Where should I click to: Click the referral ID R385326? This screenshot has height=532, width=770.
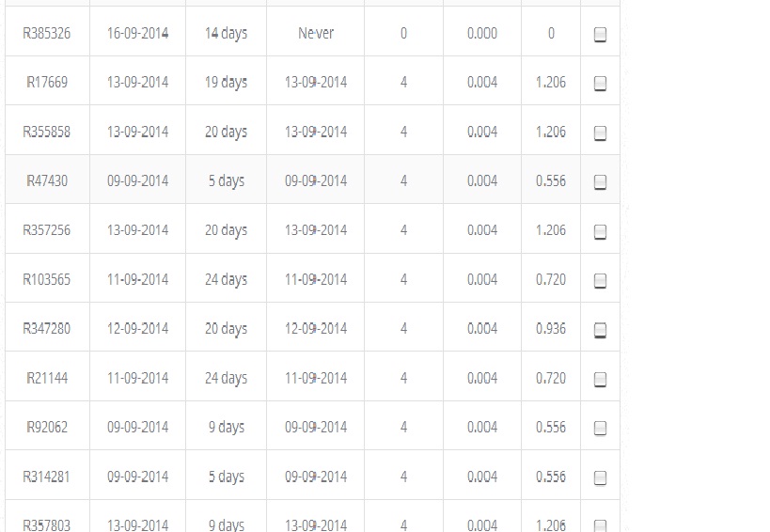pos(47,33)
